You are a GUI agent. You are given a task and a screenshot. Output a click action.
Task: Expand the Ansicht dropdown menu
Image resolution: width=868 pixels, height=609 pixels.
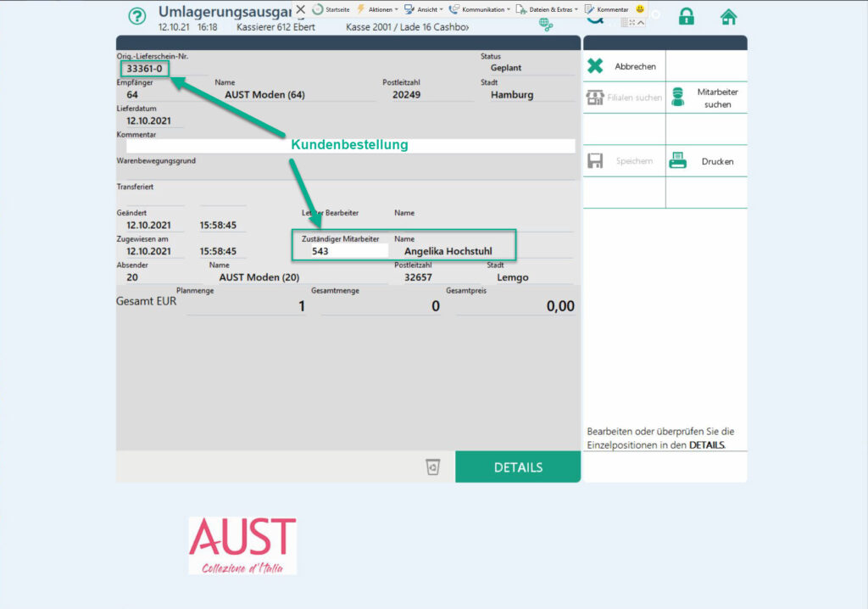[424, 9]
